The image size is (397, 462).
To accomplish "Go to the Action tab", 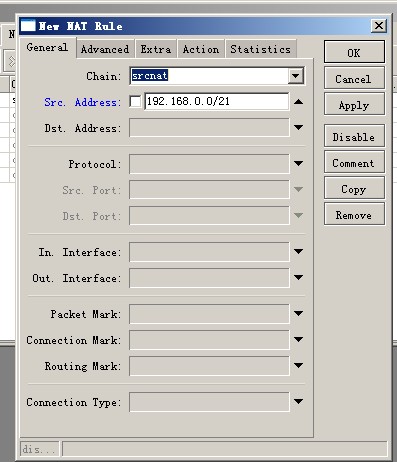I will pos(201,49).
